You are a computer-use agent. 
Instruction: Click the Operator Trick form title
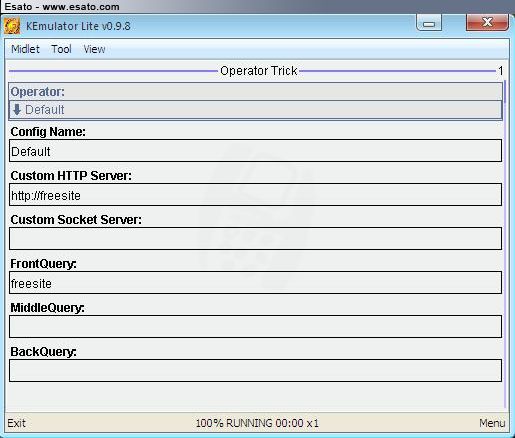(x=259, y=71)
